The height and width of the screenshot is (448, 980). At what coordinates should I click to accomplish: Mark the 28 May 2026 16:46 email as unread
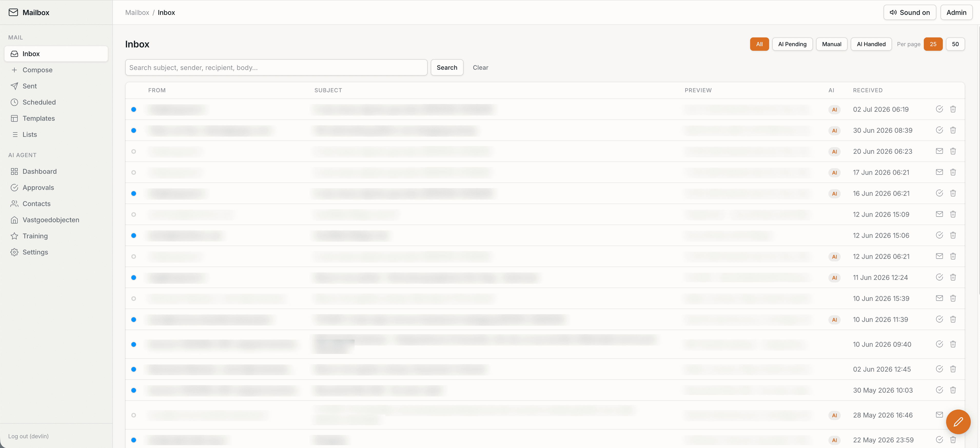939,415
